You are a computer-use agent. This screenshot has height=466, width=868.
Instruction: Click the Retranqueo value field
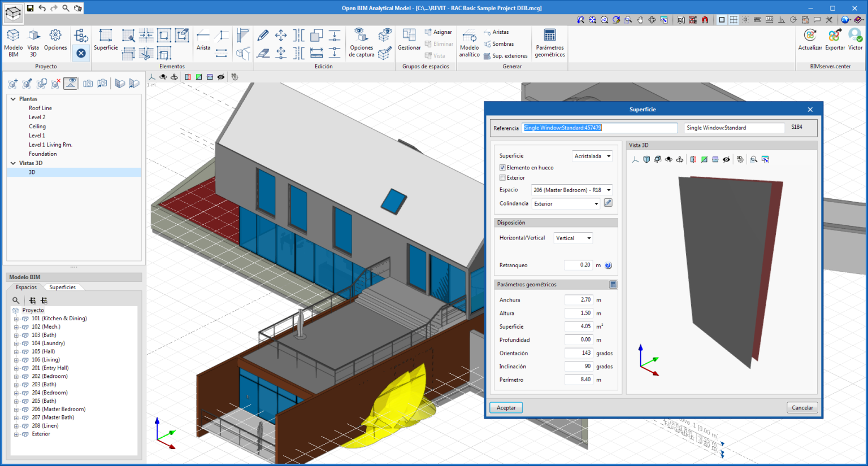(578, 265)
